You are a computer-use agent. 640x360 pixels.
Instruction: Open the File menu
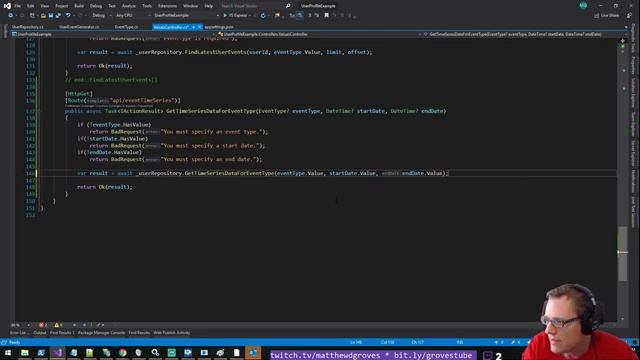point(18,6)
